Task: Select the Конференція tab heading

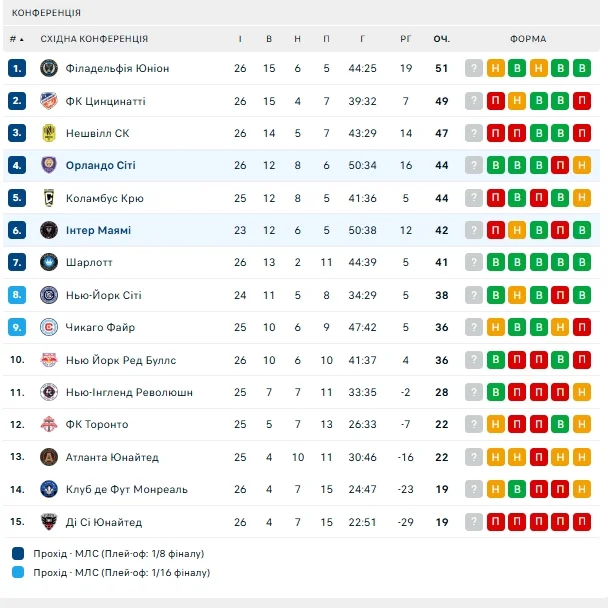Action: (46, 13)
